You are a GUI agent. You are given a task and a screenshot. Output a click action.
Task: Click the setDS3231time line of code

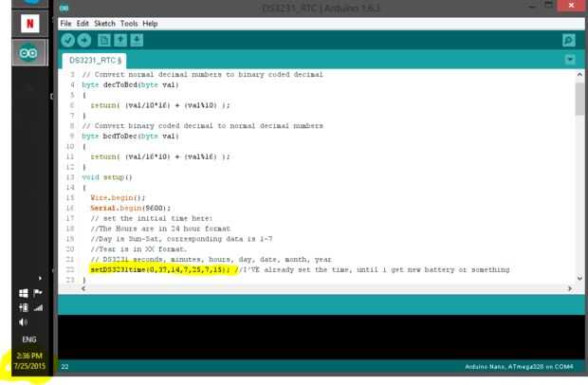click(160, 269)
